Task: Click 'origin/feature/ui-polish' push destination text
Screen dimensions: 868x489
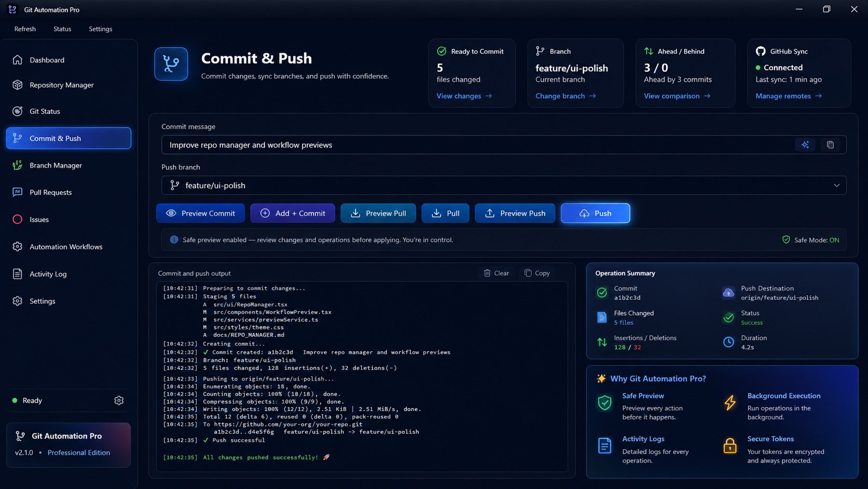Action: tap(779, 298)
